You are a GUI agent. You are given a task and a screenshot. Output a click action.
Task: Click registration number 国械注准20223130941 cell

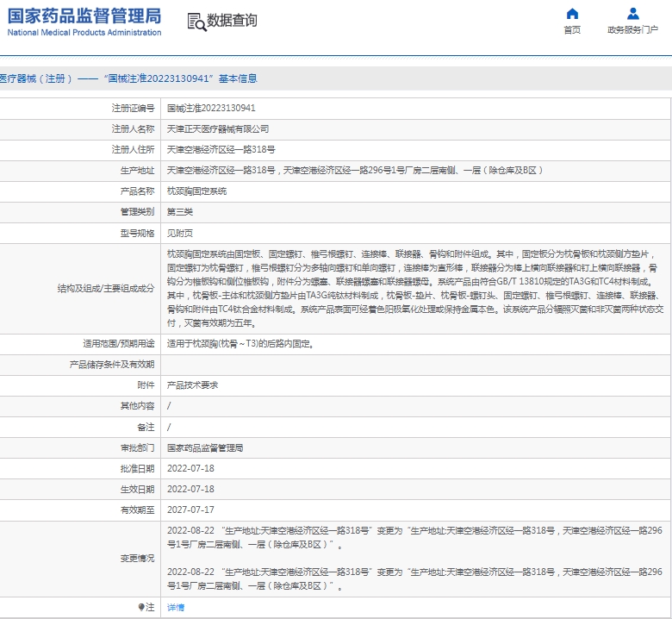click(x=211, y=108)
